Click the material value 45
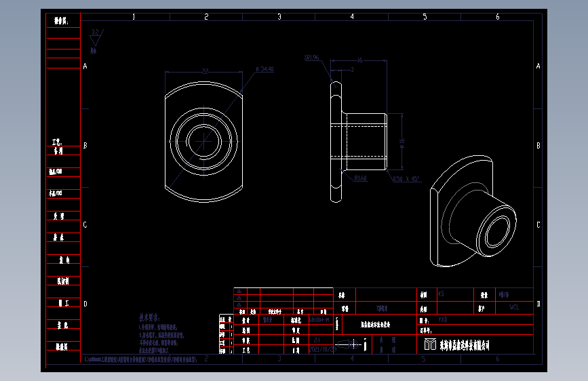 [x=441, y=294]
